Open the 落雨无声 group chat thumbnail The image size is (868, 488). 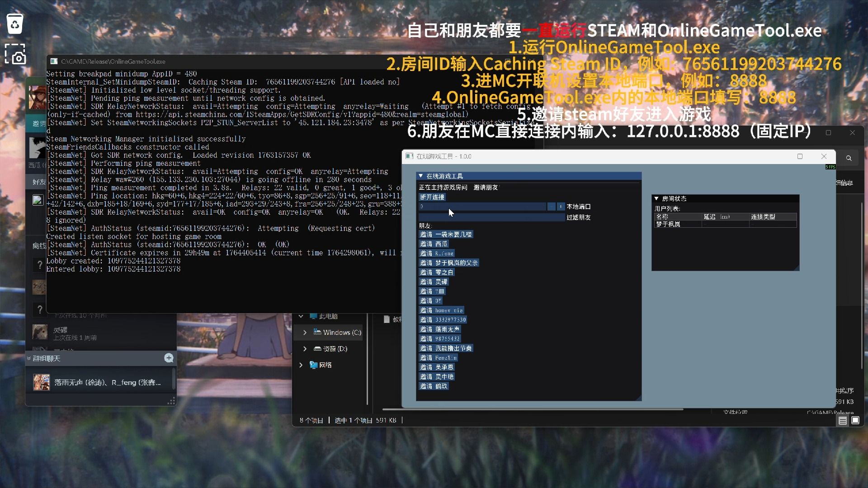pyautogui.click(x=41, y=382)
